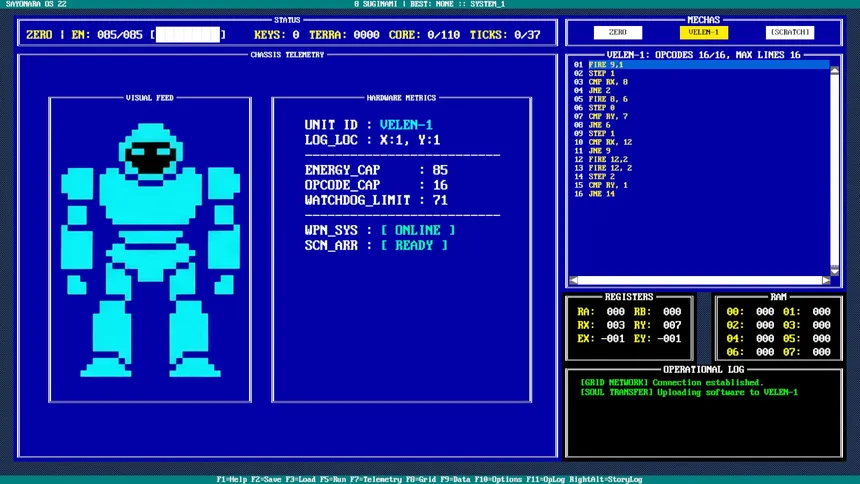
Task: Click the horizontal scrollbar track in opcode panel
Action: [700, 280]
